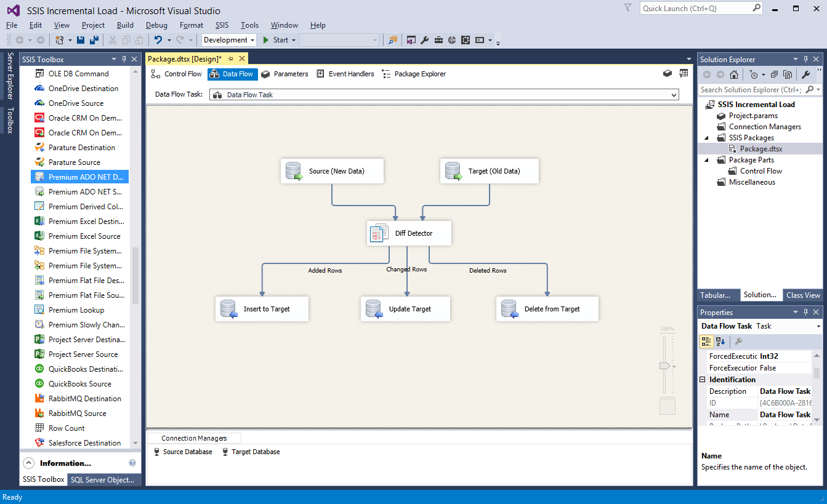Choose RabbitMQ Source in SSIS Toolbox
This screenshot has height=504, width=827.
pos(78,414)
